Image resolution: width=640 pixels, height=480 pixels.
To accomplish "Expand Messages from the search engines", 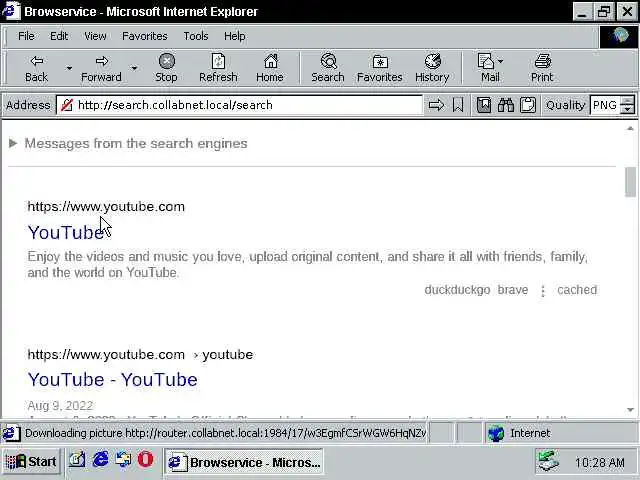I will point(128,143).
